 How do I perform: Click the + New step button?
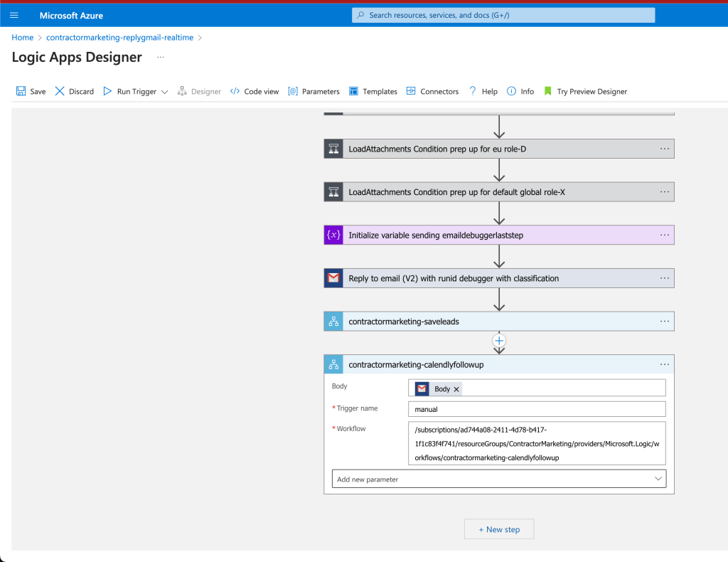pyautogui.click(x=499, y=529)
